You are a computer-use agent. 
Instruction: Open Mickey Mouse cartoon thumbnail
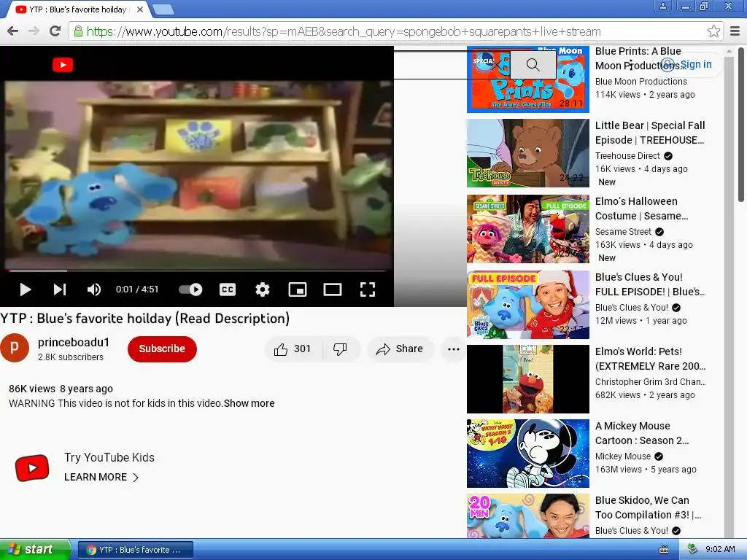[x=528, y=454]
